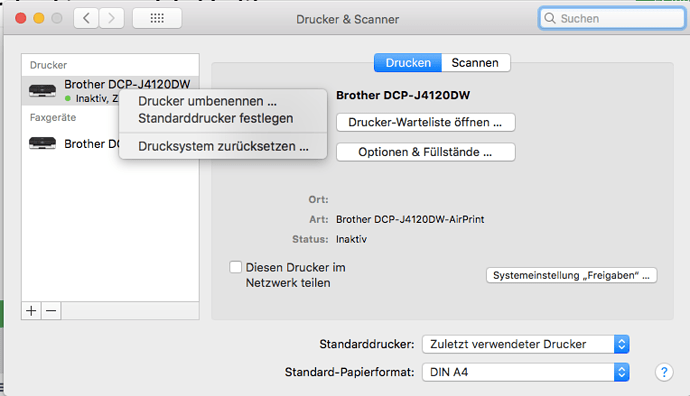The width and height of the screenshot is (690, 396).
Task: Remove the printer with the minus button
Action: [51, 311]
